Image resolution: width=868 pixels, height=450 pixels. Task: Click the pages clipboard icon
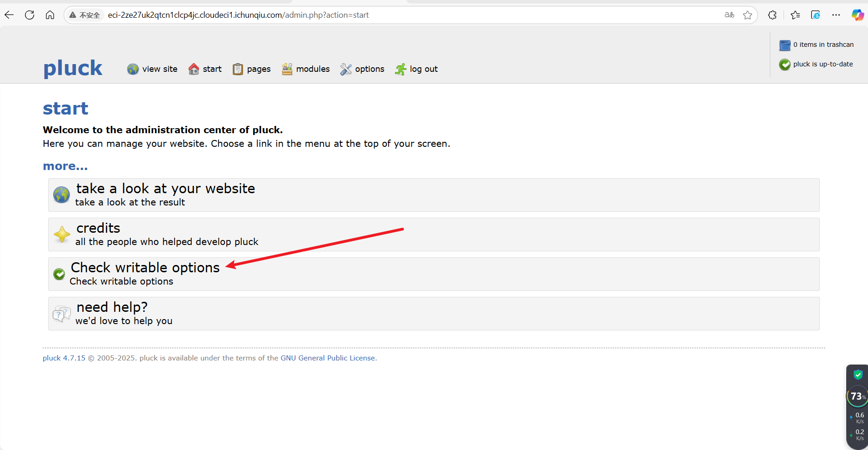(238, 69)
